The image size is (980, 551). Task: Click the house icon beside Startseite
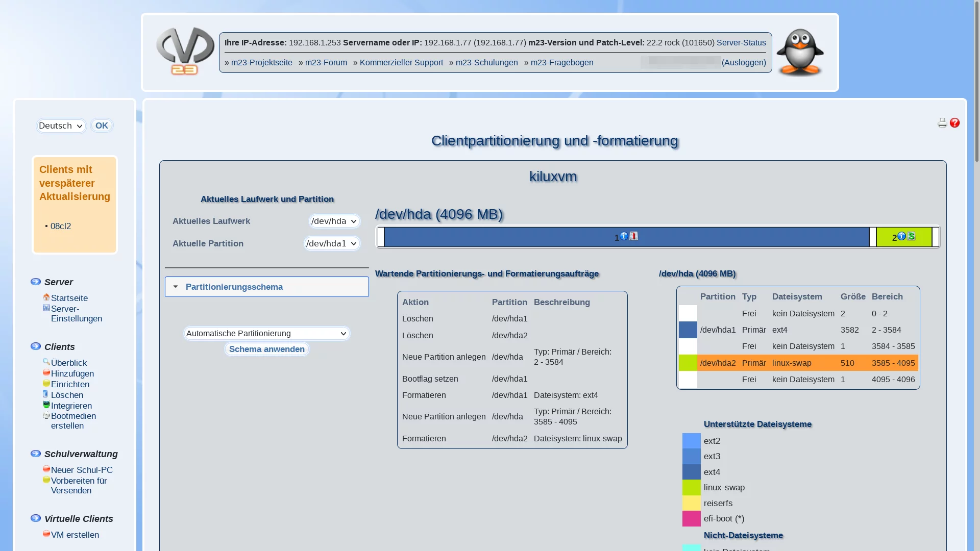pos(46,297)
